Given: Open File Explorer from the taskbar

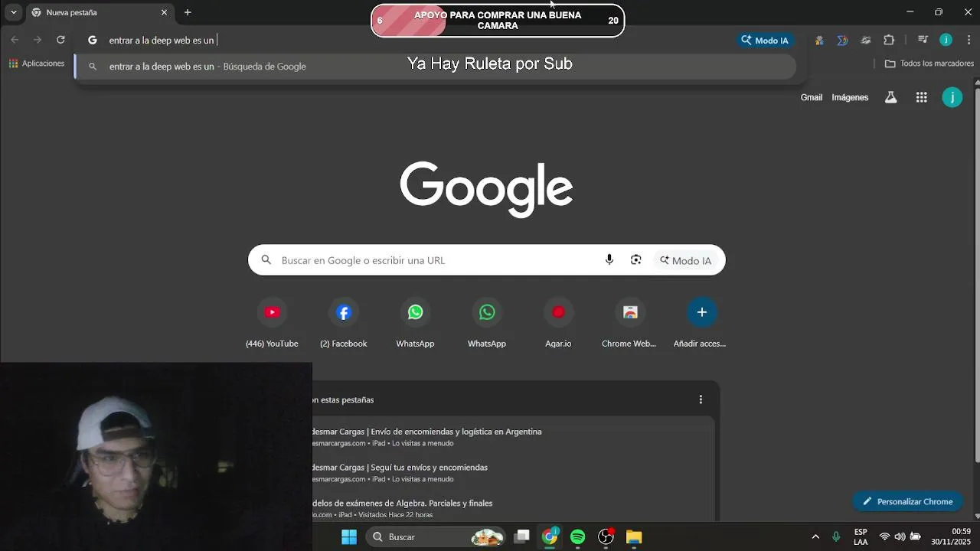Looking at the screenshot, I should 634,537.
